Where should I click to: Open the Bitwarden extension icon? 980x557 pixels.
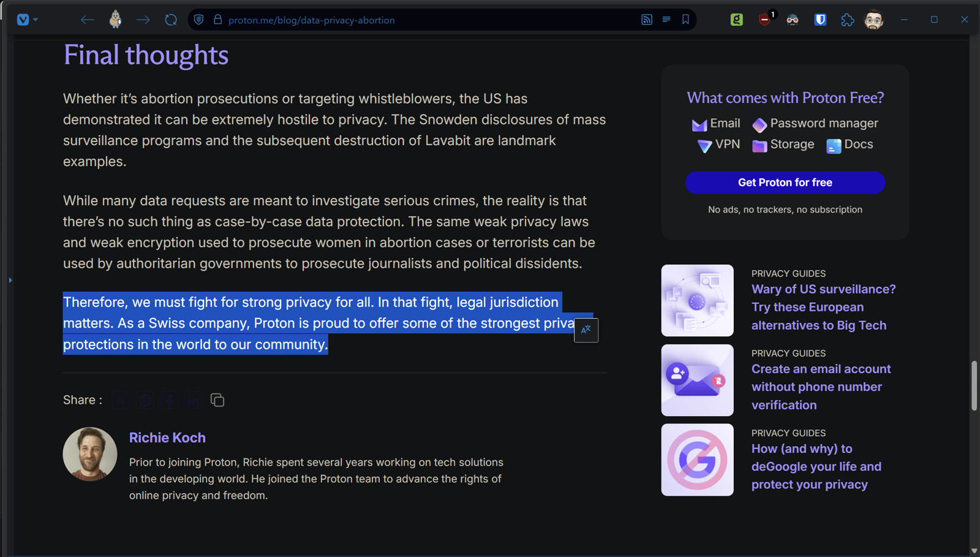click(x=820, y=20)
